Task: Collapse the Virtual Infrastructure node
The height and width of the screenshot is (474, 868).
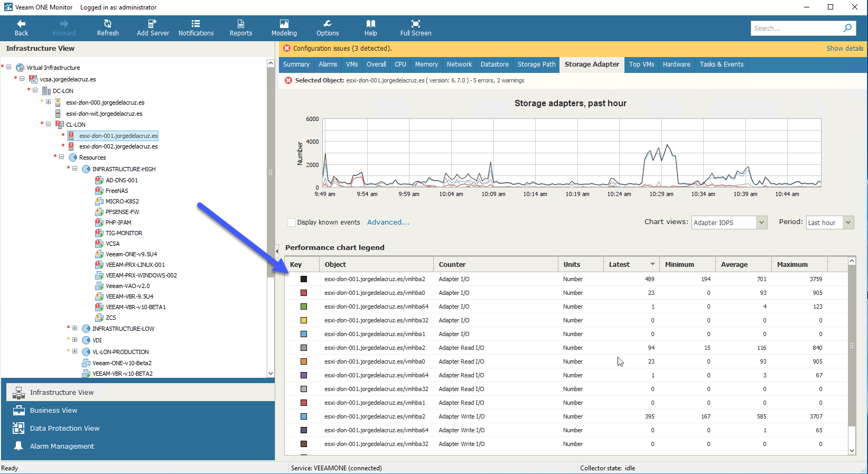Action: click(x=9, y=67)
